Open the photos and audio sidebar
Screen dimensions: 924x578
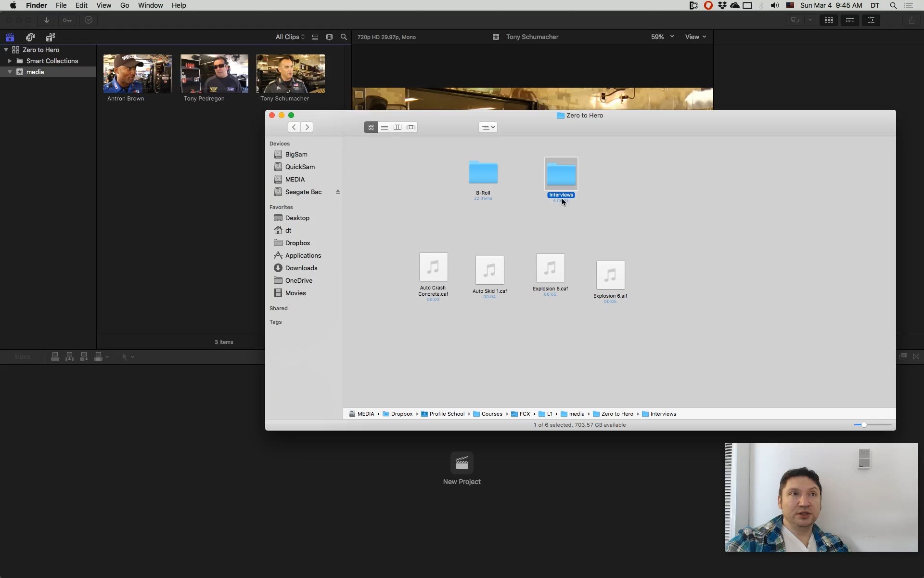30,37
